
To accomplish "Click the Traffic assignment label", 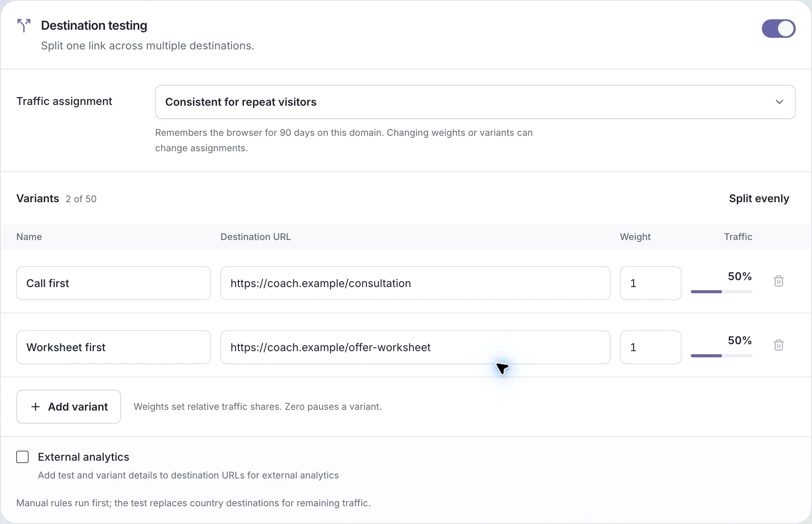I will (64, 101).
